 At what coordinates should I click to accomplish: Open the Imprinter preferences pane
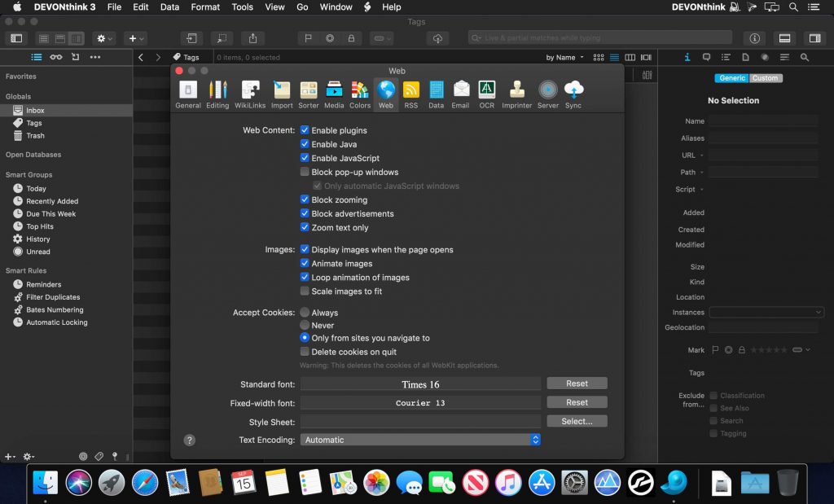pos(516,94)
